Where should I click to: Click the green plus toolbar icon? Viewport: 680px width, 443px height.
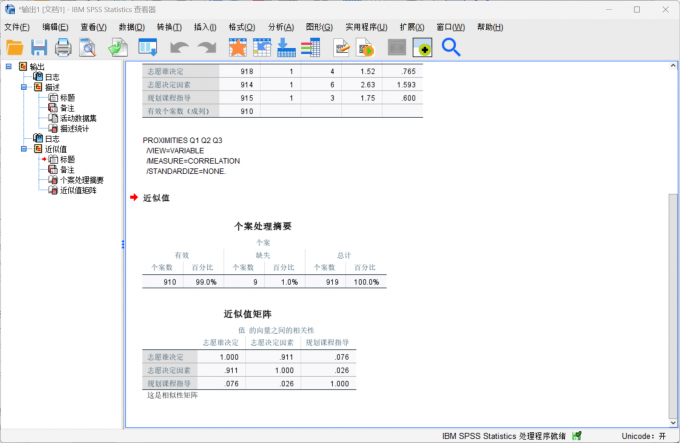[422, 47]
